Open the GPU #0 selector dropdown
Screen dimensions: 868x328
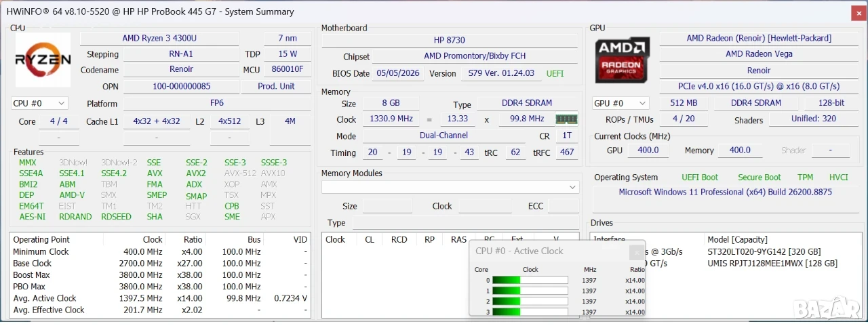point(620,103)
